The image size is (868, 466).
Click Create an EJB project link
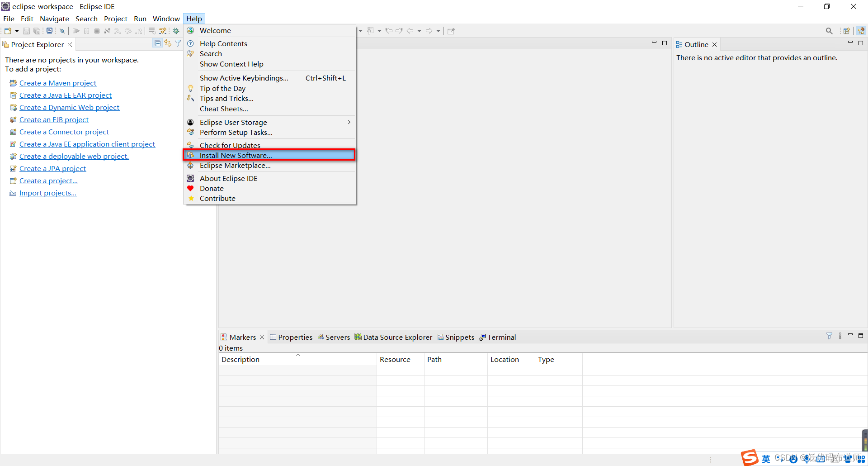coord(54,119)
